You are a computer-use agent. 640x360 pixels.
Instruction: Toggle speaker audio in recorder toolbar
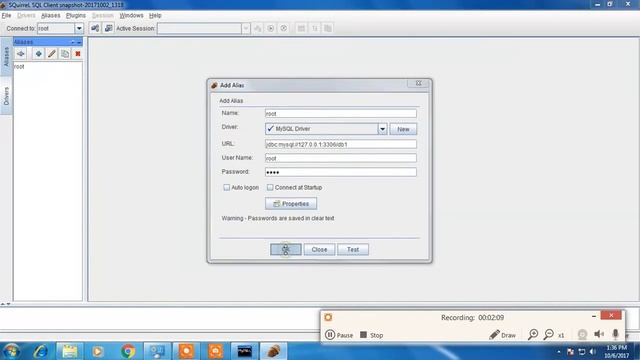pos(599,334)
